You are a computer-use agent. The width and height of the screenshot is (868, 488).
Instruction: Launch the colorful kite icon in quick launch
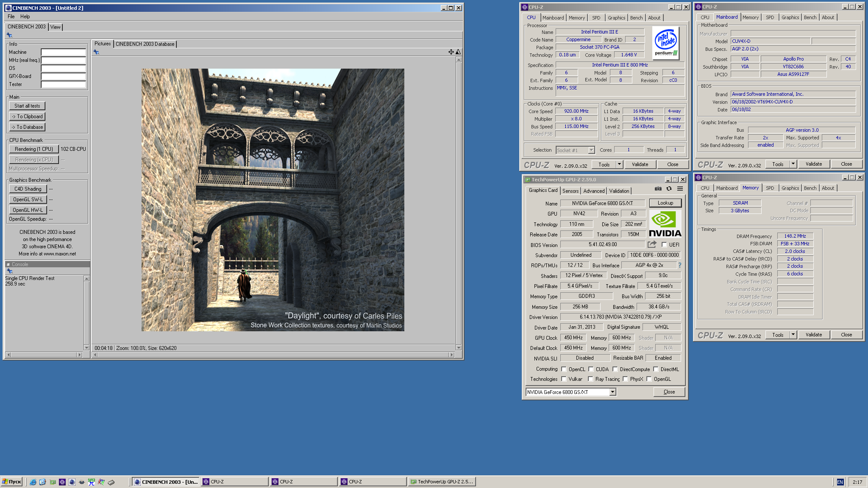tap(101, 482)
